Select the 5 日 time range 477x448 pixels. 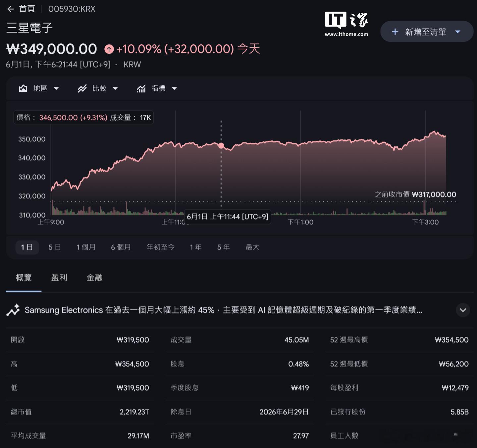tap(55, 247)
